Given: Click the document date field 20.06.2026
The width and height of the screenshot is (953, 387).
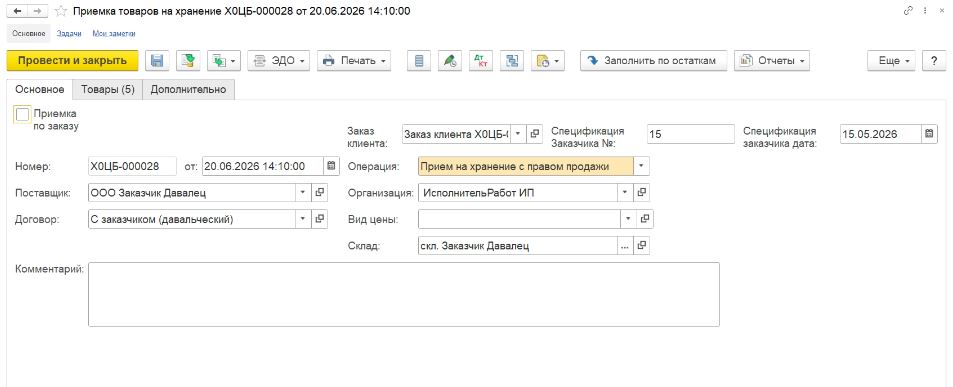Looking at the screenshot, I should pos(263,166).
